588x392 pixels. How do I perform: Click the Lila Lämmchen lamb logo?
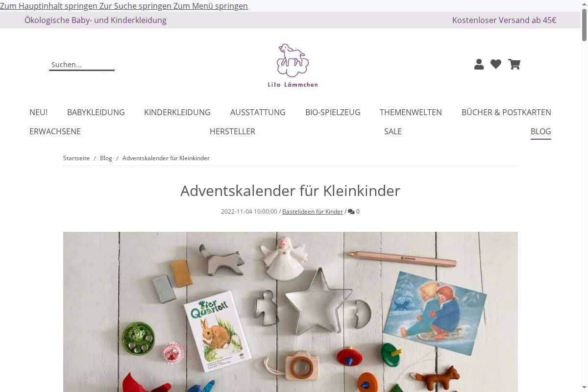coord(293,65)
